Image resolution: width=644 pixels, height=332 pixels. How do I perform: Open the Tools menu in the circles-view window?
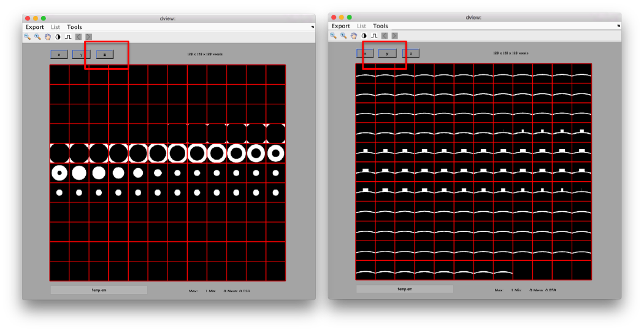pos(74,27)
